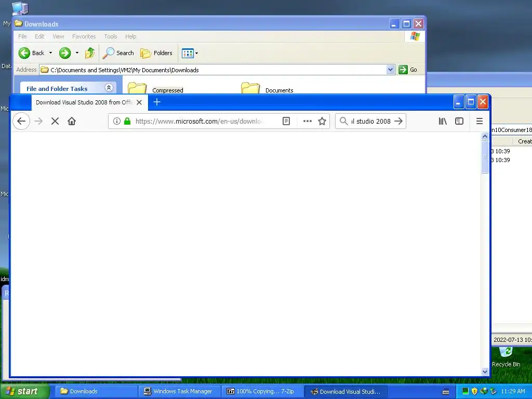
Task: Select the Compressed folder
Action: point(155,88)
